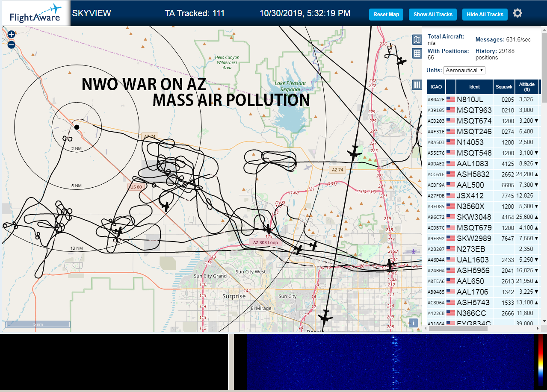This screenshot has width=547, height=392.
Task: Click Hide All Tracks button
Action: (485, 15)
